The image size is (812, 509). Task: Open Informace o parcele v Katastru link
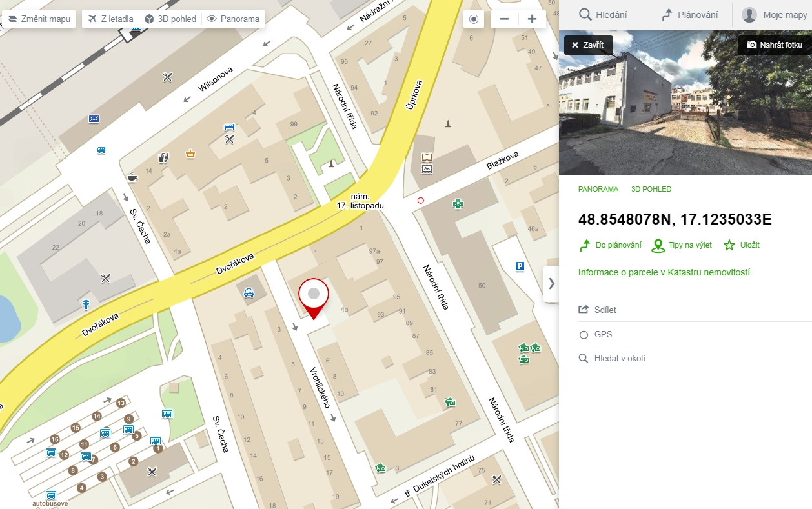pyautogui.click(x=664, y=273)
